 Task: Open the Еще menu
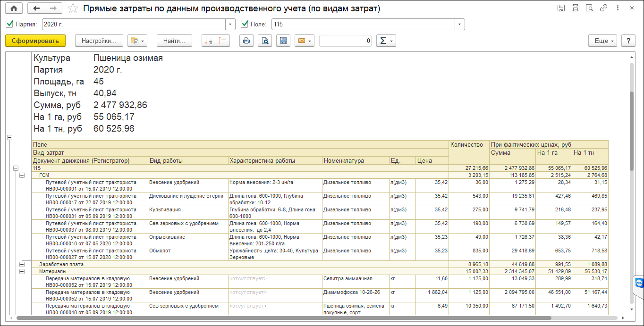pos(603,41)
